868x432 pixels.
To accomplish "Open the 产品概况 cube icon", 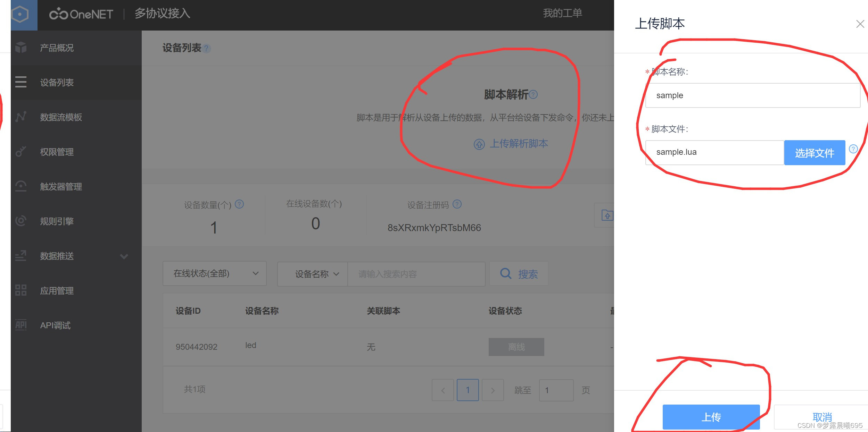I will point(21,48).
